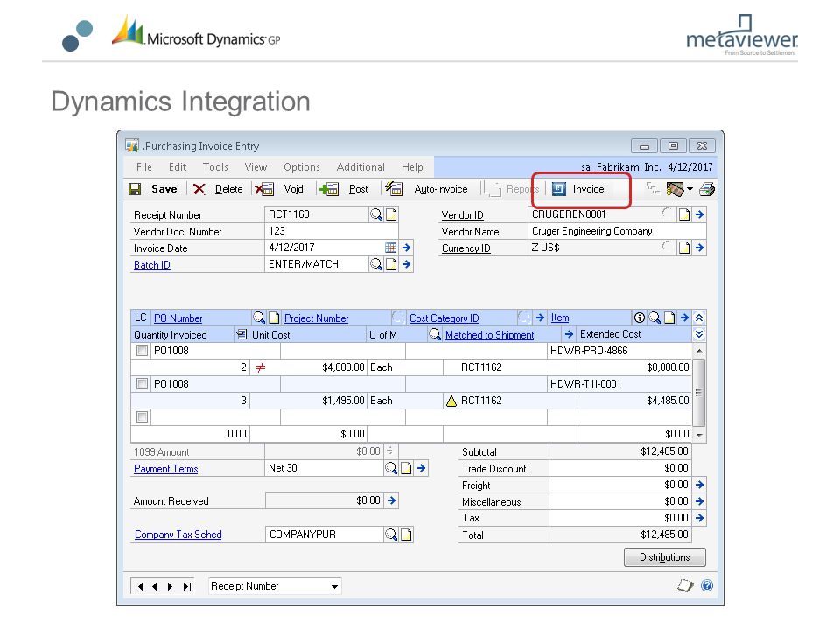Click the Matched to Shipment link
This screenshot has width=840, height=630.
point(490,335)
